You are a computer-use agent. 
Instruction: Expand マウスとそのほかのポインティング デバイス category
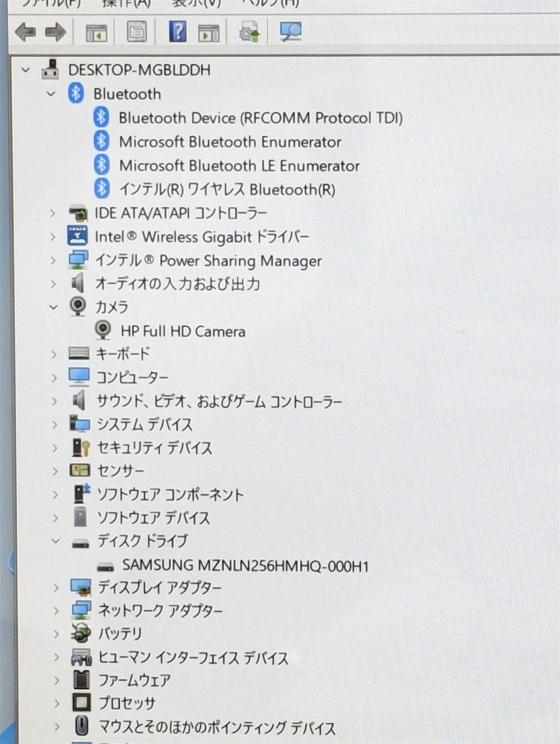(x=57, y=727)
